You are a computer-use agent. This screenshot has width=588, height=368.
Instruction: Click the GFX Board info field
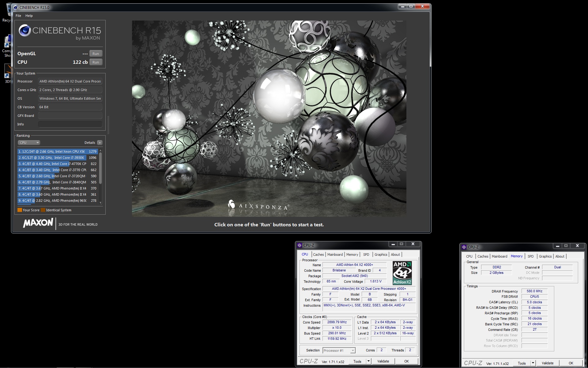click(x=70, y=116)
